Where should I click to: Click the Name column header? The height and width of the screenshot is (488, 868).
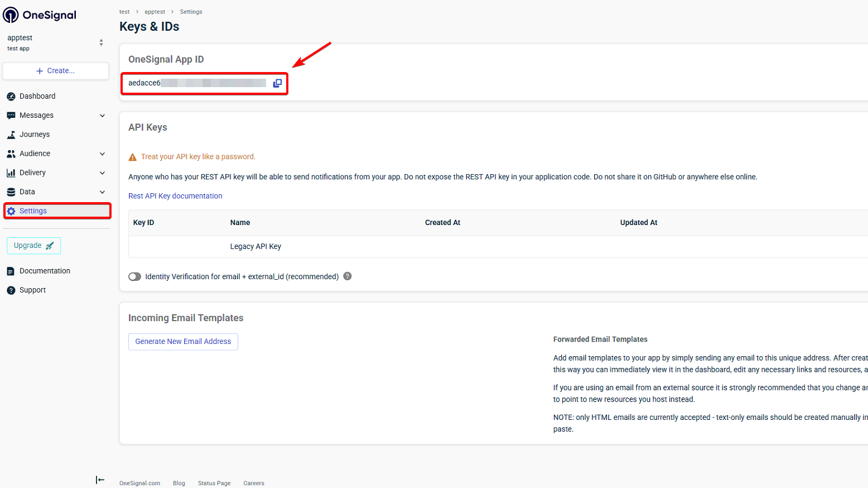point(240,223)
